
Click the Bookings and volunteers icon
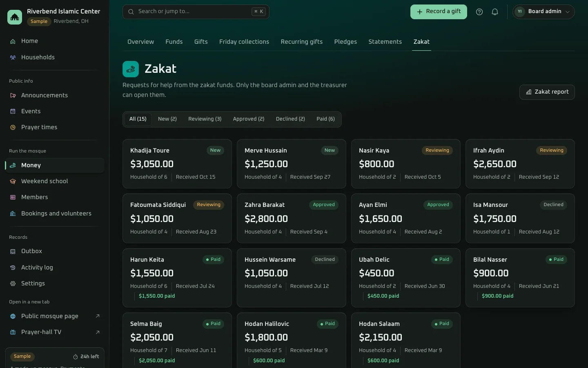pos(13,213)
